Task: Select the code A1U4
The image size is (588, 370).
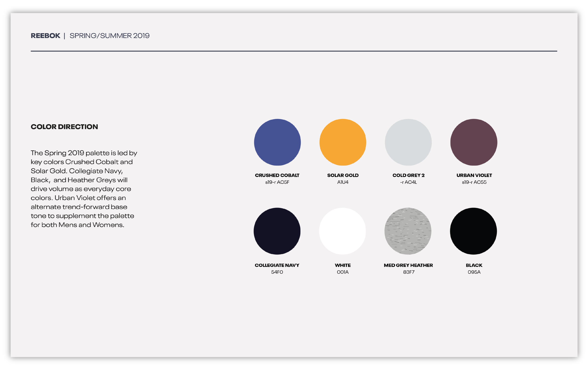Action: pyautogui.click(x=343, y=182)
